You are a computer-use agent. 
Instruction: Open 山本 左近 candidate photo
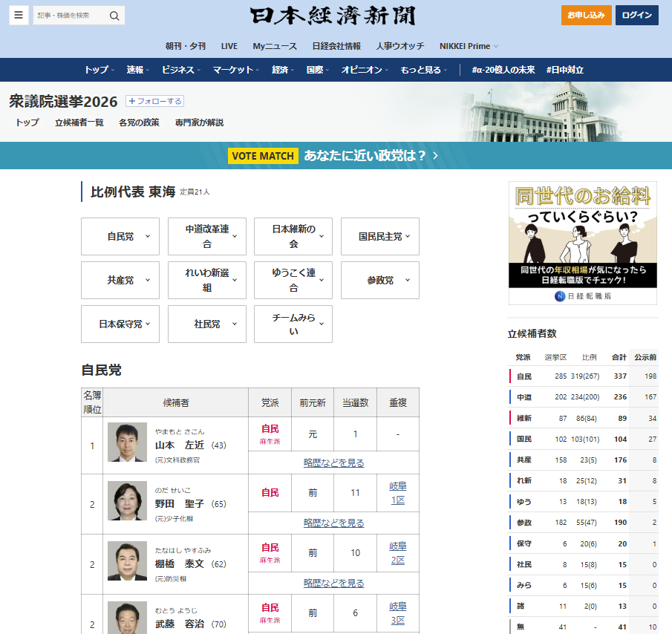pos(127,443)
